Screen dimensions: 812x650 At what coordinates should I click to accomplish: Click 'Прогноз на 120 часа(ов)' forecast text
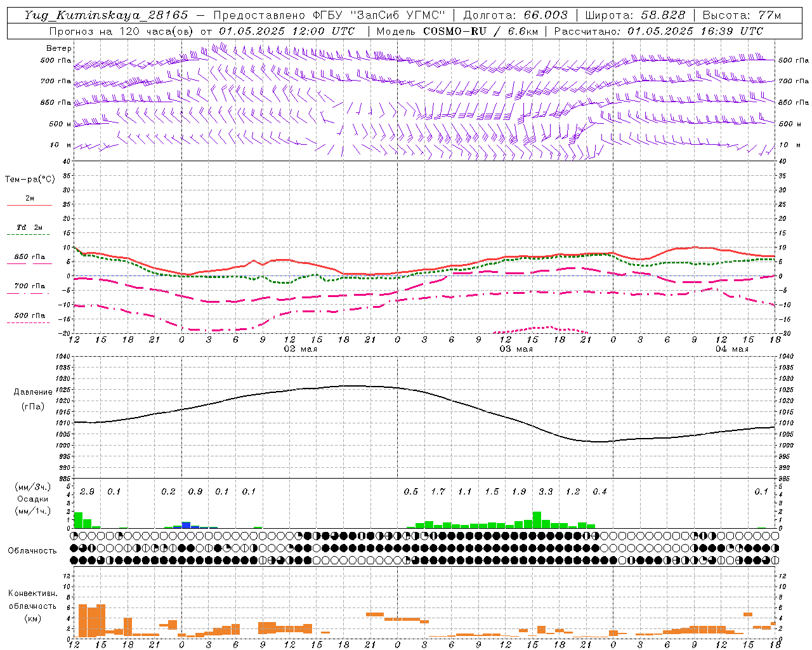[x=121, y=31]
